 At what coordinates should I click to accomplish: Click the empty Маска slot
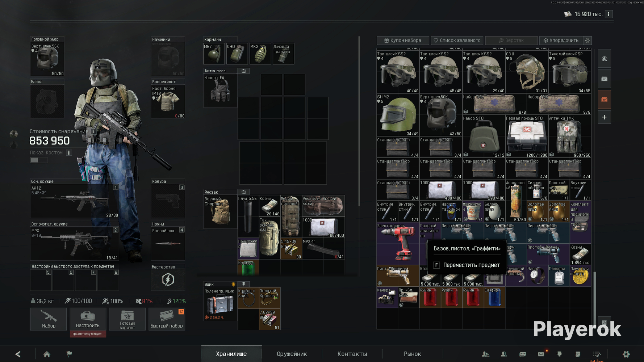pyautogui.click(x=47, y=101)
